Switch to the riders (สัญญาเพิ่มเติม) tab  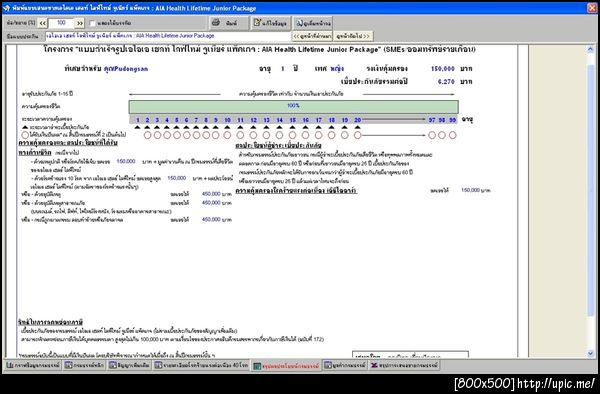(x=129, y=365)
